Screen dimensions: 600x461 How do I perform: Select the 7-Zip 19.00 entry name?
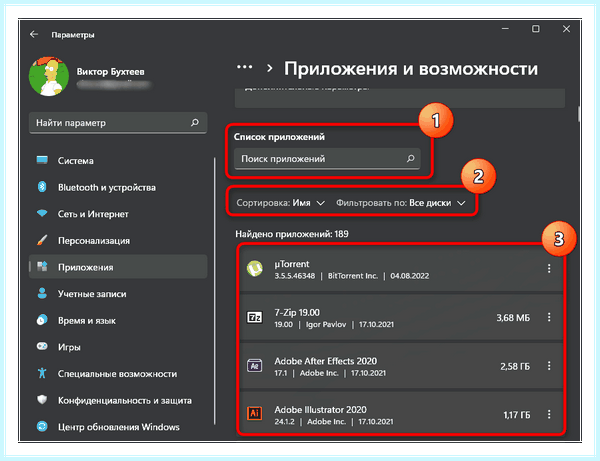click(x=297, y=313)
